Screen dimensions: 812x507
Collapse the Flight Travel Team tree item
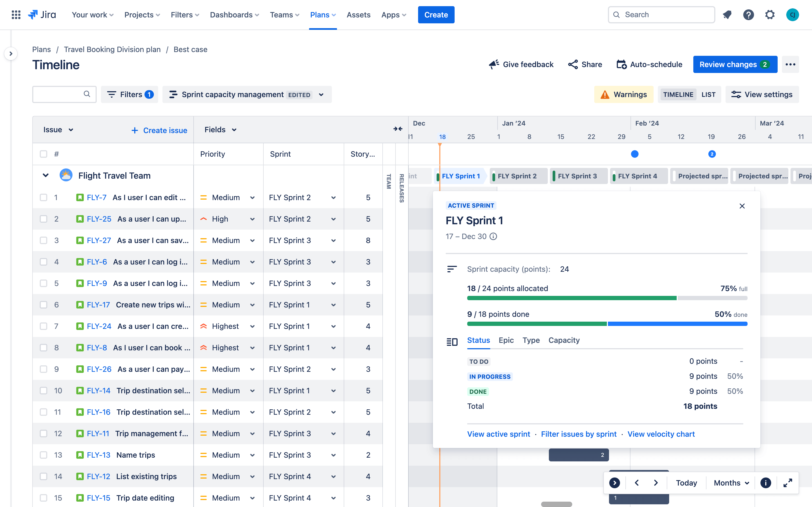46,175
